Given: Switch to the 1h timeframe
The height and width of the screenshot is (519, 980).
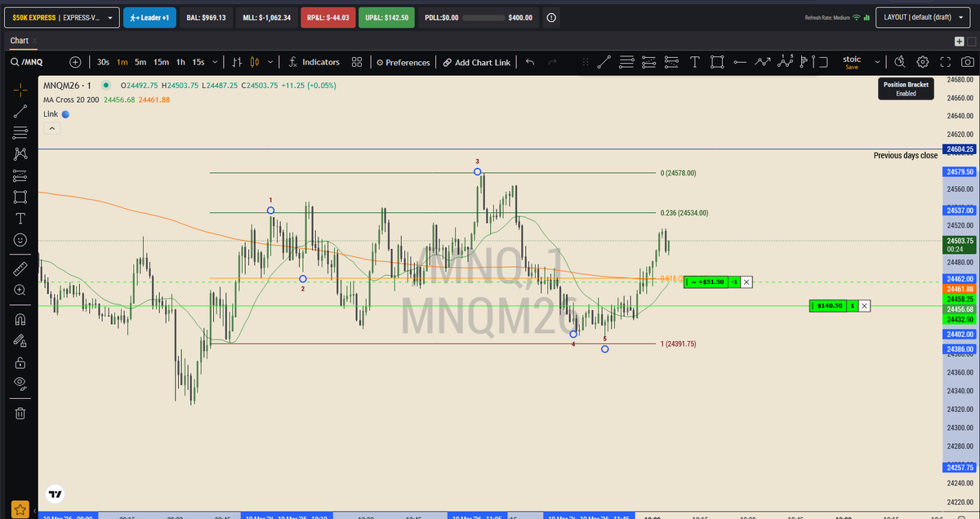Looking at the screenshot, I should pos(181,62).
